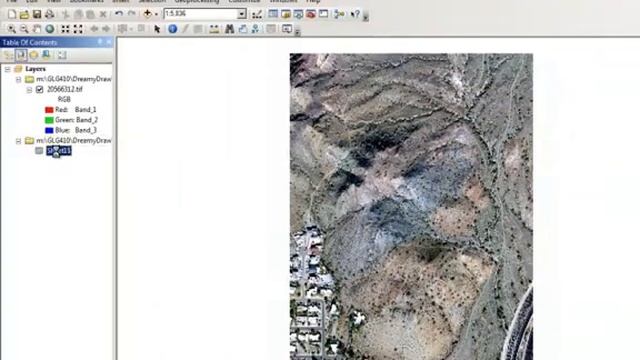Close the Table Of Contents panel

coord(109,42)
